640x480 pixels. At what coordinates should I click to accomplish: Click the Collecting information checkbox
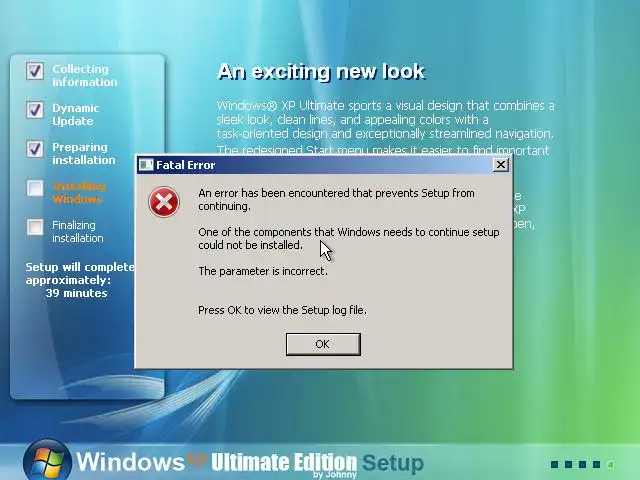[x=35, y=71]
